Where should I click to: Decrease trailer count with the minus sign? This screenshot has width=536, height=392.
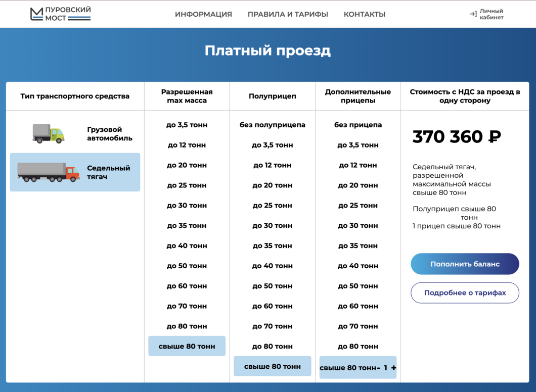[x=378, y=368]
